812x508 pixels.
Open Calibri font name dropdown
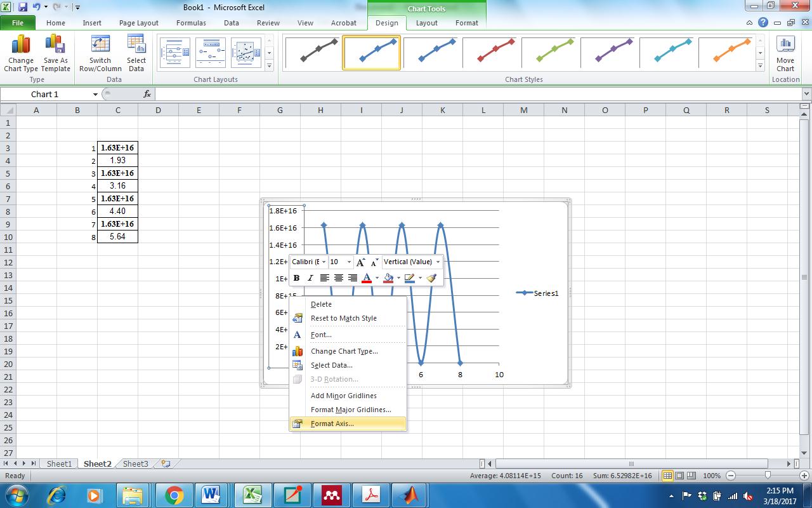click(324, 262)
